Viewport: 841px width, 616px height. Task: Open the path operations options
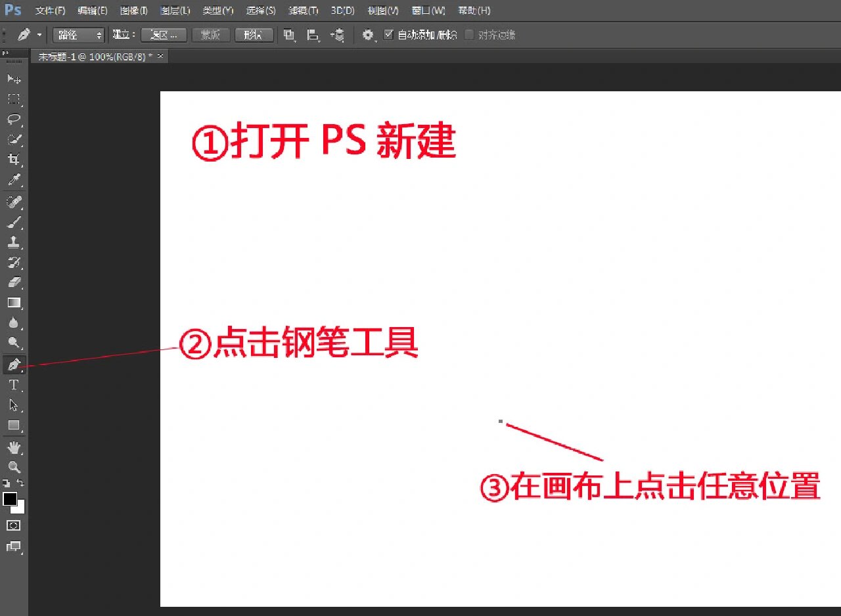(289, 35)
